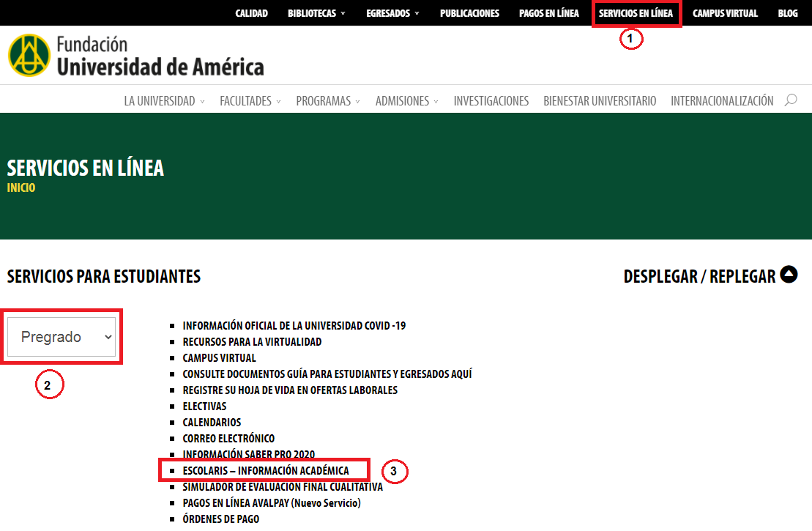Open Escolaris – Información Académica link
Image resolution: width=812 pixels, height=531 pixels.
point(266,470)
